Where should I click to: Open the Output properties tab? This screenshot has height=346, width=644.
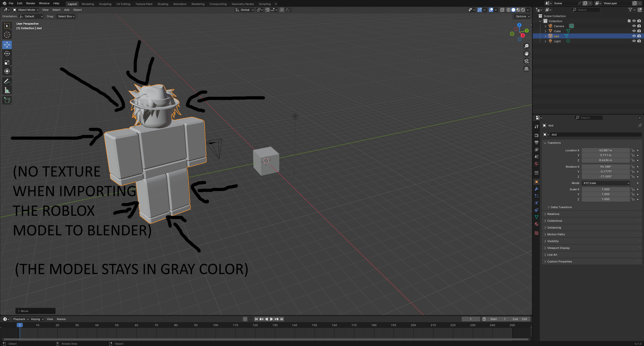click(537, 142)
